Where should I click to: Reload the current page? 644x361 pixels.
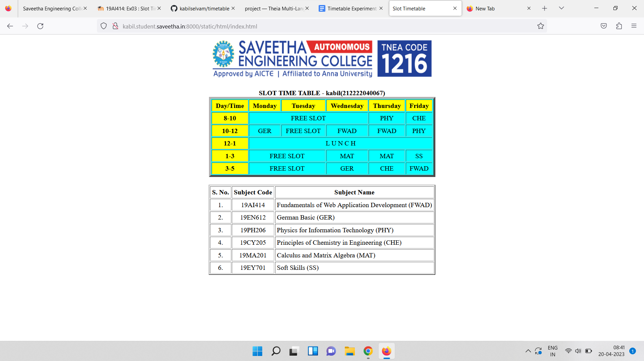(x=40, y=26)
